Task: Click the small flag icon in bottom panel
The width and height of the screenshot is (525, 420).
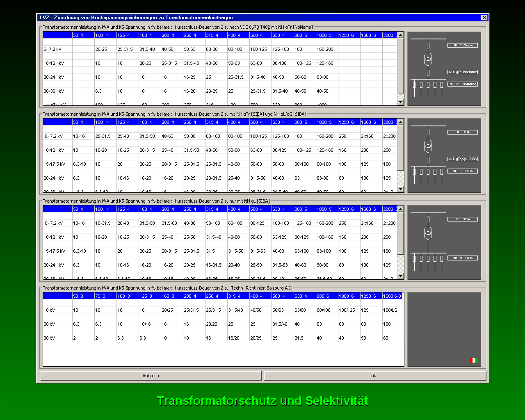Action: (x=473, y=361)
